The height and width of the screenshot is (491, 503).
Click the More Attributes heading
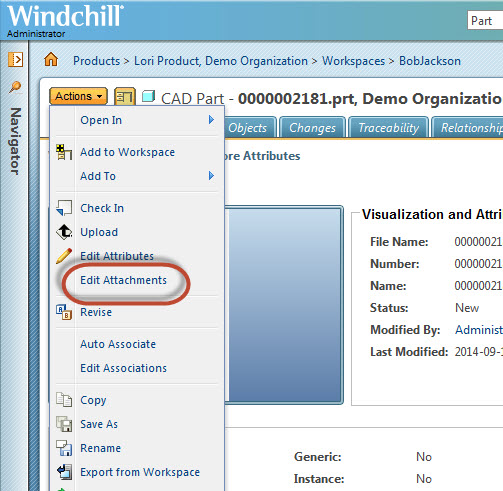pyautogui.click(x=262, y=156)
